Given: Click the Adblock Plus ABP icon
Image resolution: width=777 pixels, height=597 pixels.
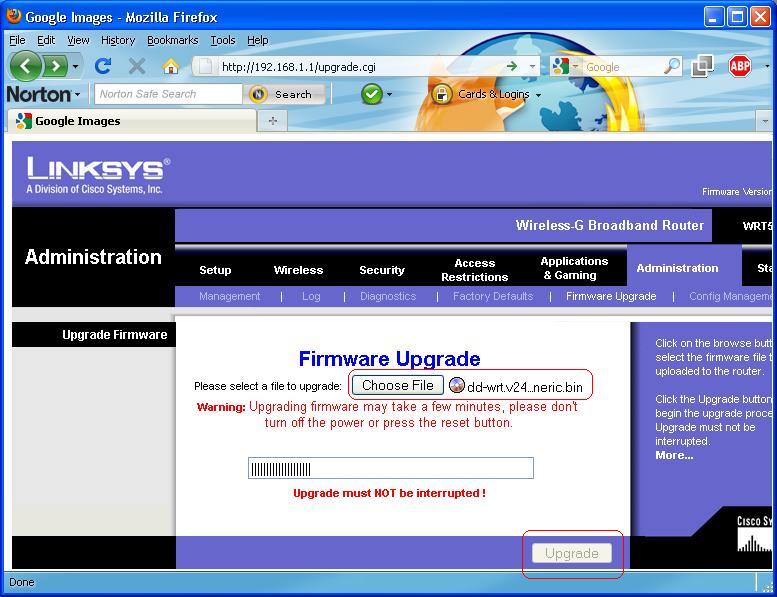Looking at the screenshot, I should pyautogui.click(x=739, y=66).
